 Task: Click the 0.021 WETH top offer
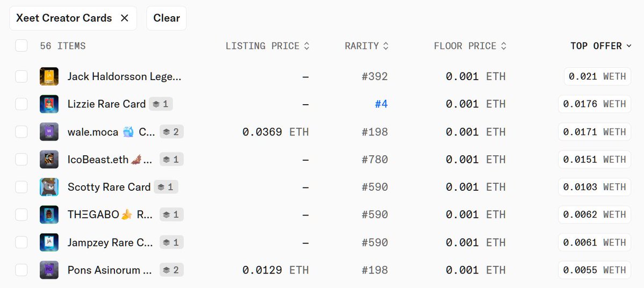pyautogui.click(x=597, y=76)
